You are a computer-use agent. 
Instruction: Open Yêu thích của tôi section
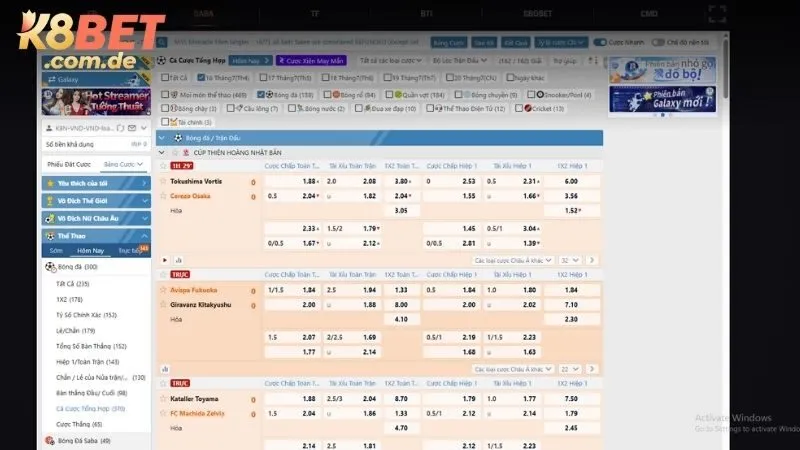coord(96,183)
